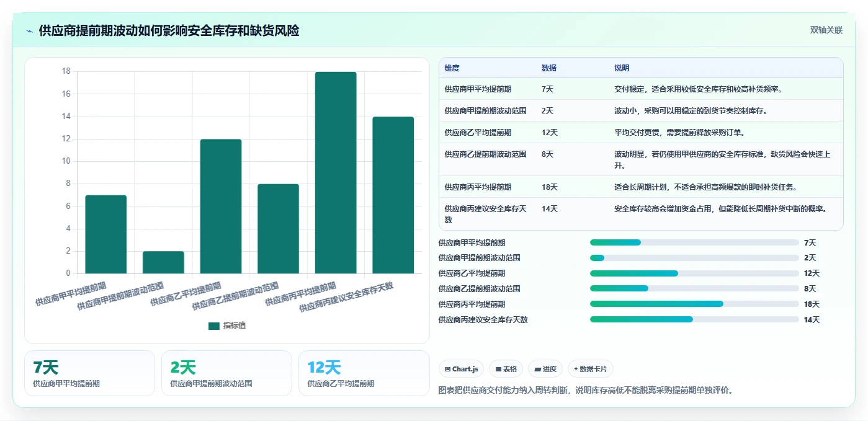Click description 波动明显，若仍使用甲供应商
This screenshot has width=868, height=421.
coord(722,160)
